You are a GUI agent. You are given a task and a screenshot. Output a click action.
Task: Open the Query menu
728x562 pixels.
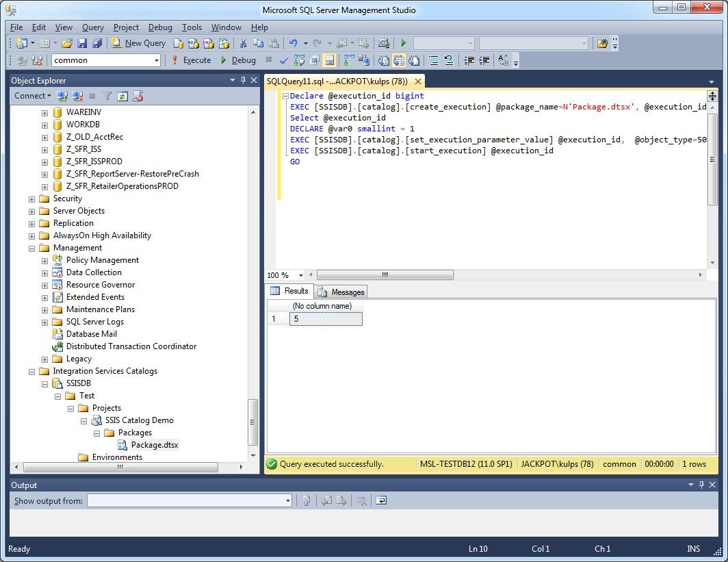click(92, 27)
